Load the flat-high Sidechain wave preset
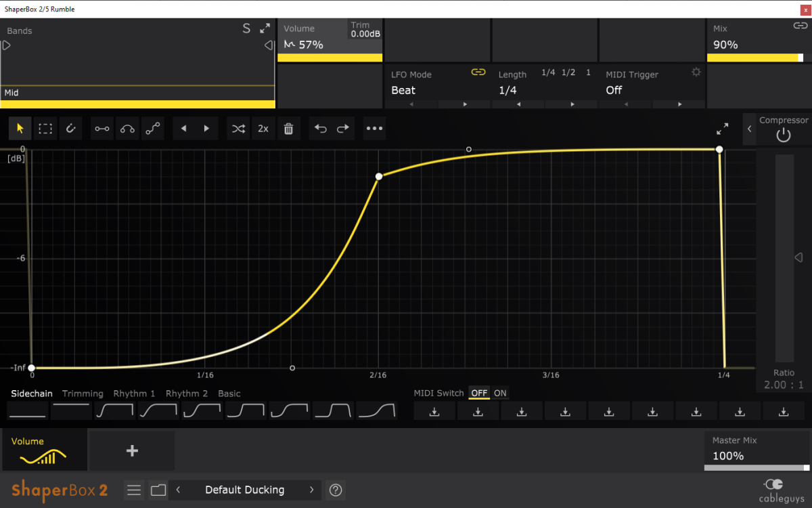812x508 pixels. 72,411
